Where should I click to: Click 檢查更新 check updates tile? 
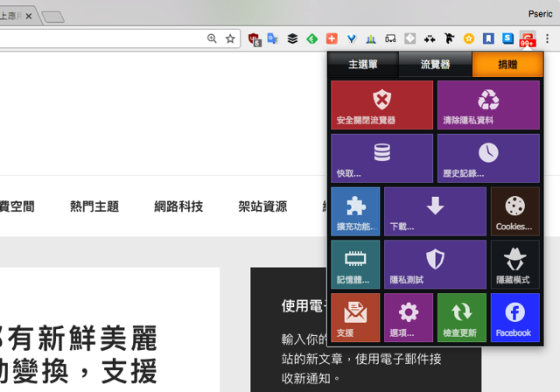click(461, 318)
